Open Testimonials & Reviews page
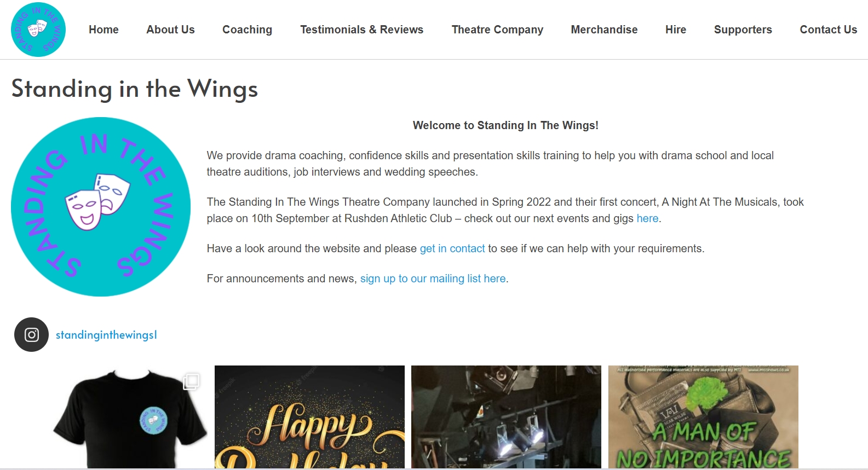 tap(361, 30)
